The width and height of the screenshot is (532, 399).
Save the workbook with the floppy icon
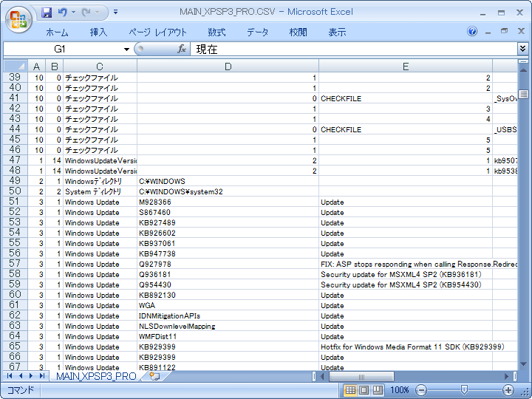(x=47, y=13)
